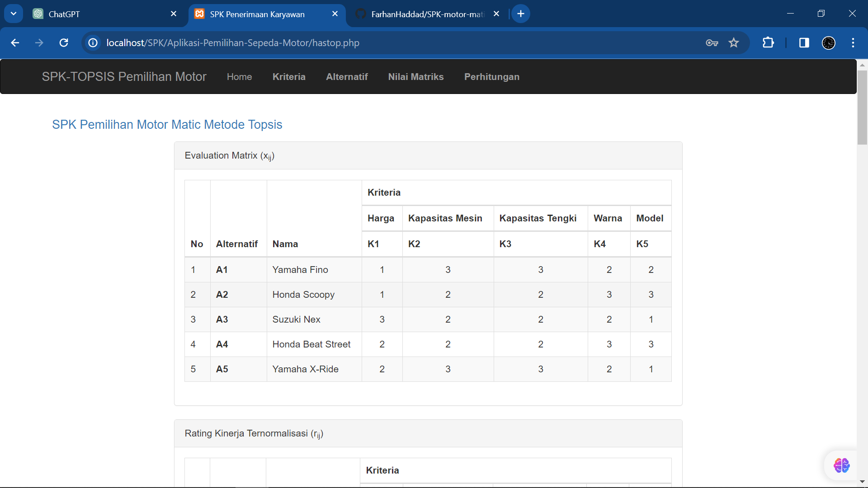The height and width of the screenshot is (488, 868).
Task: Close the SPK Penerimaan Karyawan tab
Action: pos(335,14)
